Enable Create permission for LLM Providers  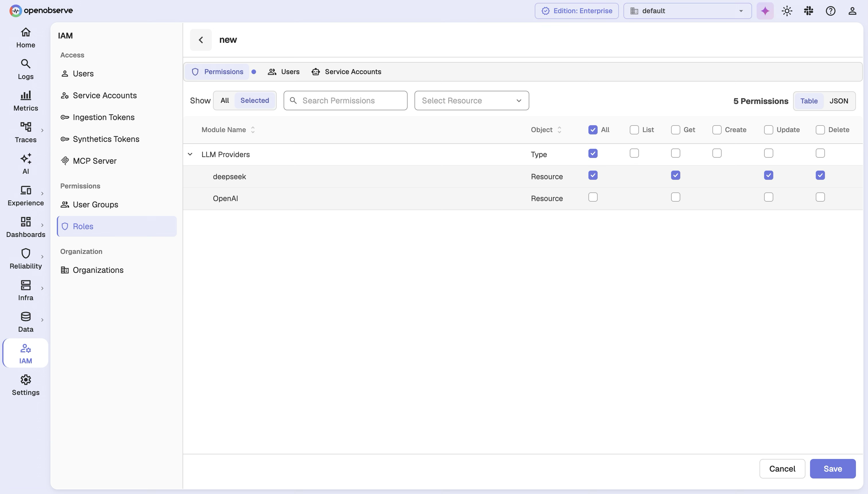tap(717, 153)
